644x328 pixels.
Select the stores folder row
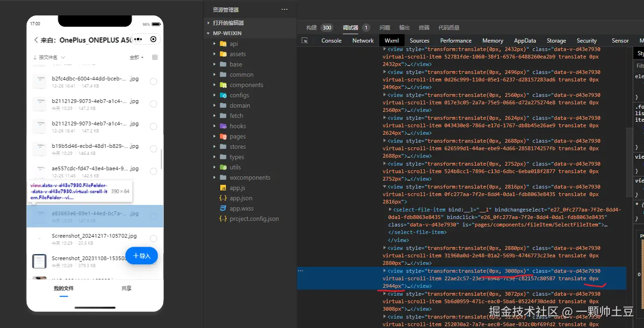pyautogui.click(x=250, y=146)
